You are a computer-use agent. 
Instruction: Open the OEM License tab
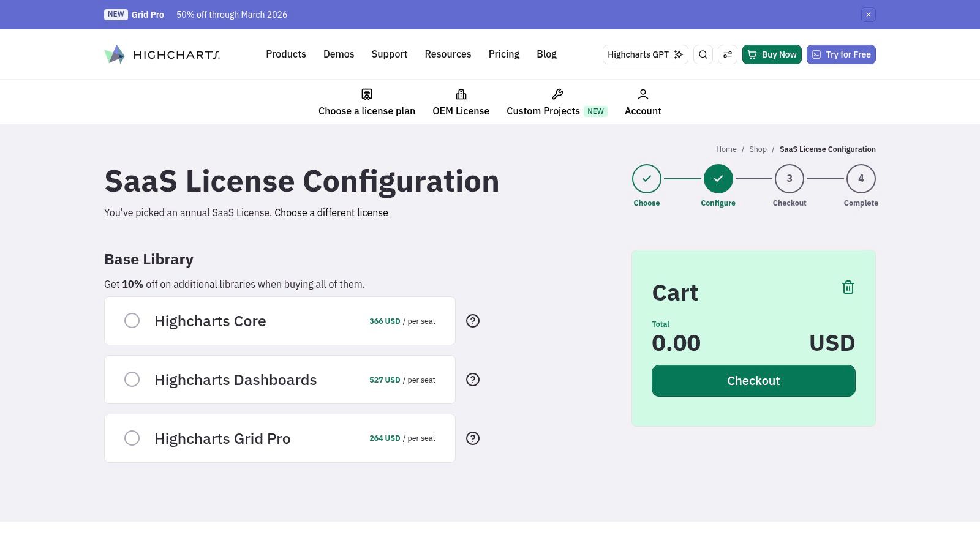click(461, 102)
